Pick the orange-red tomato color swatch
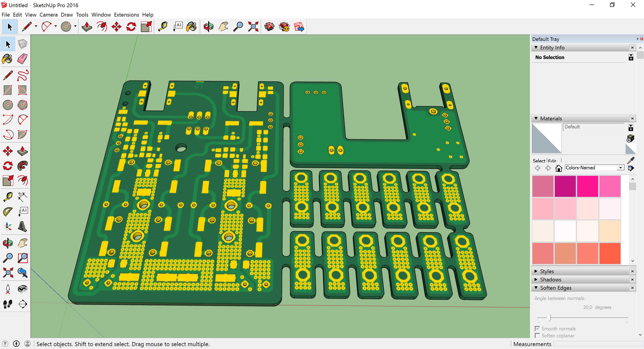This screenshot has width=644, height=349. click(610, 253)
